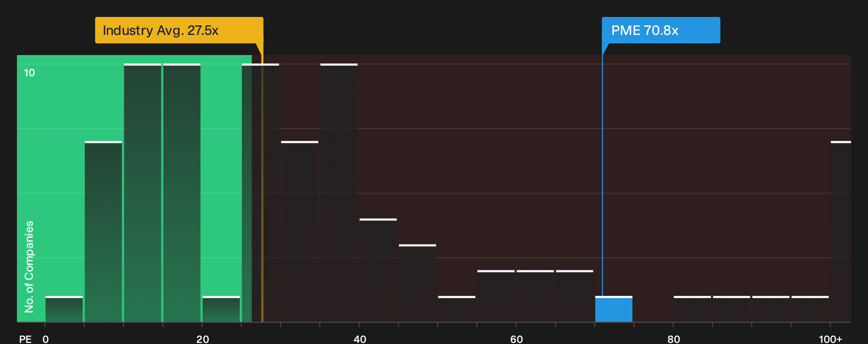Screen dimensions: 868x344
Task: Click the PE axis label
Action: (25, 339)
